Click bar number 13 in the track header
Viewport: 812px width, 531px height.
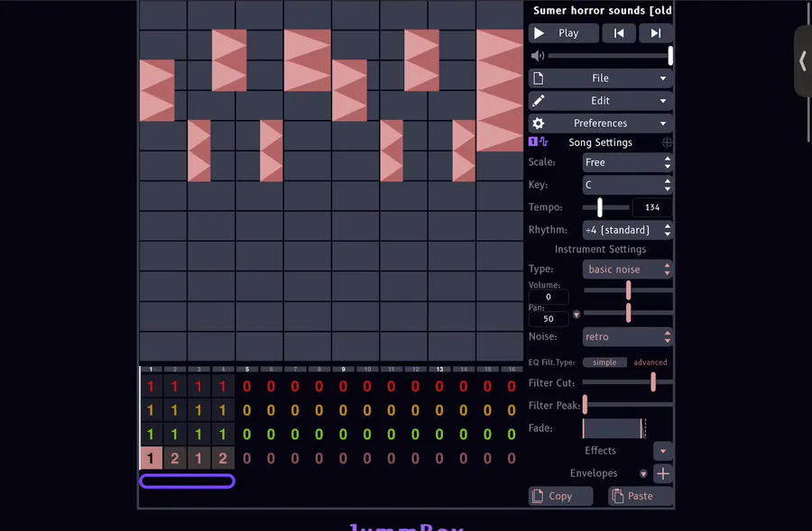[x=439, y=370]
